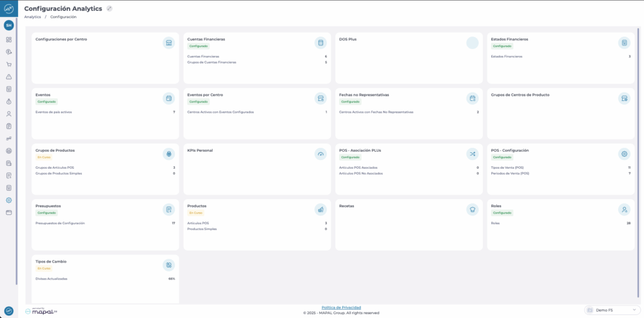Image resolution: width=644 pixels, height=318 pixels.
Task: Go to Analytics in the breadcrumb
Action: tap(33, 17)
